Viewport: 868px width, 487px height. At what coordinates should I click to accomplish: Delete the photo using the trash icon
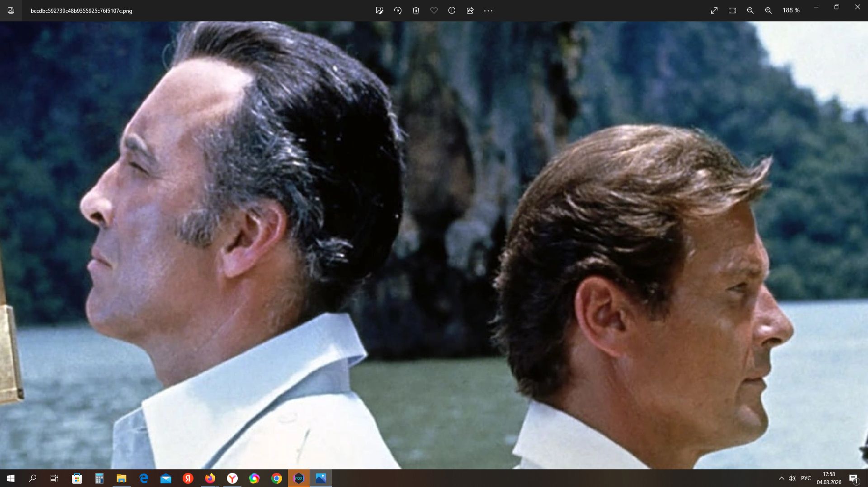pyautogui.click(x=416, y=10)
